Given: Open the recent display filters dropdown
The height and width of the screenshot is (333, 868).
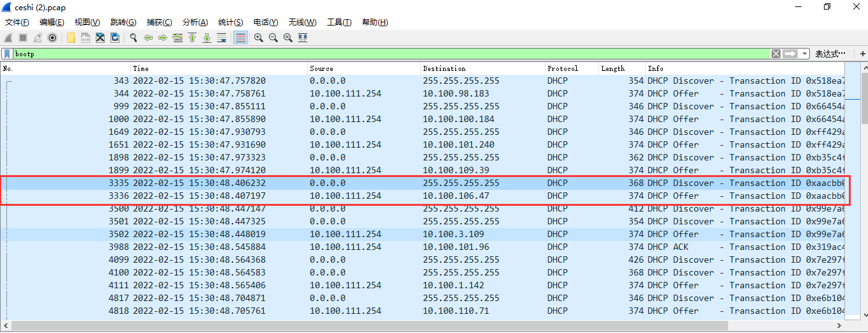Looking at the screenshot, I should pos(805,54).
